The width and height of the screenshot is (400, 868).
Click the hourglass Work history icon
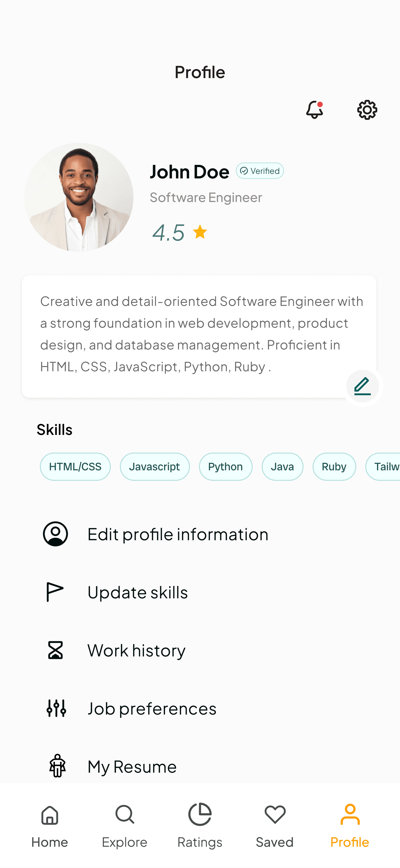(55, 650)
